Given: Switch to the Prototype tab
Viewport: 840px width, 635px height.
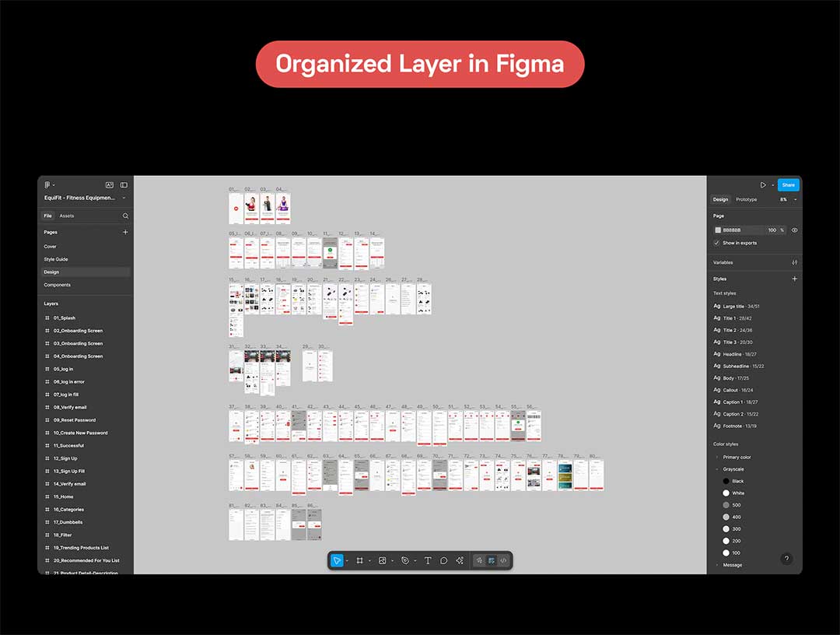Looking at the screenshot, I should point(746,199).
